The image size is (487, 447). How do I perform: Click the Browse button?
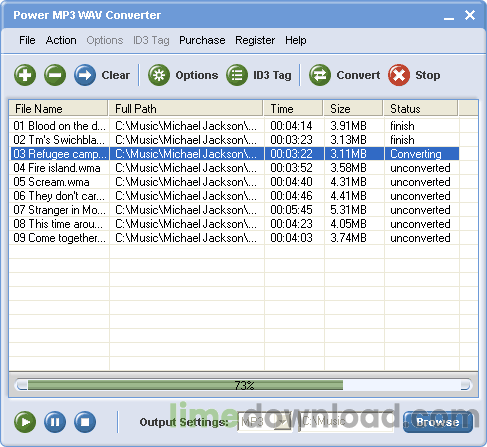click(x=438, y=422)
